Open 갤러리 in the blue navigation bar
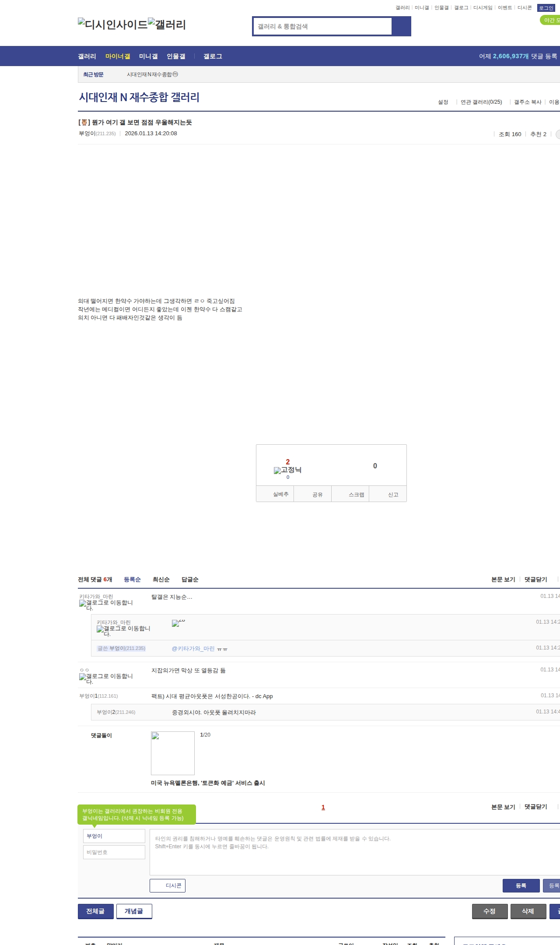Viewport: 560px width, 945px height. 87,56
